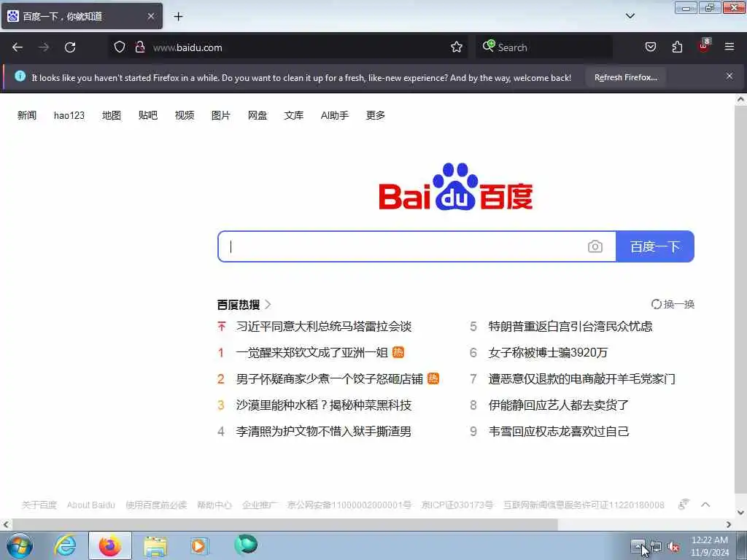Click the vertical scrollbar down arrow

point(741,513)
